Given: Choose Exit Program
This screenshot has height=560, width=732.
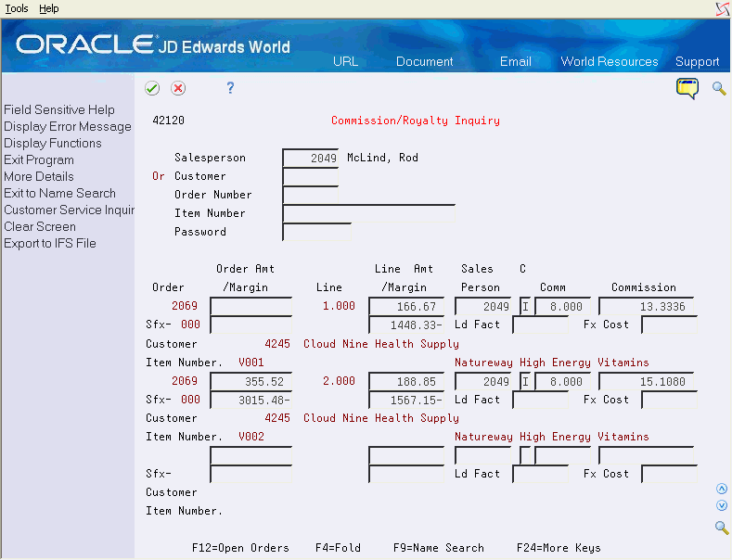Looking at the screenshot, I should point(39,160).
